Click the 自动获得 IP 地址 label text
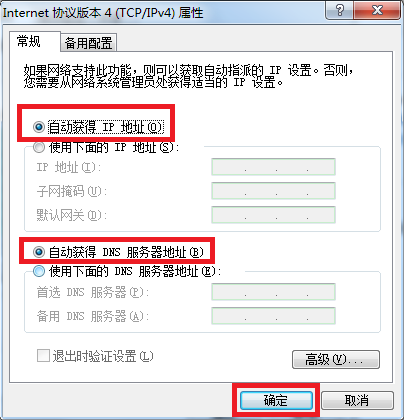 click(x=106, y=127)
